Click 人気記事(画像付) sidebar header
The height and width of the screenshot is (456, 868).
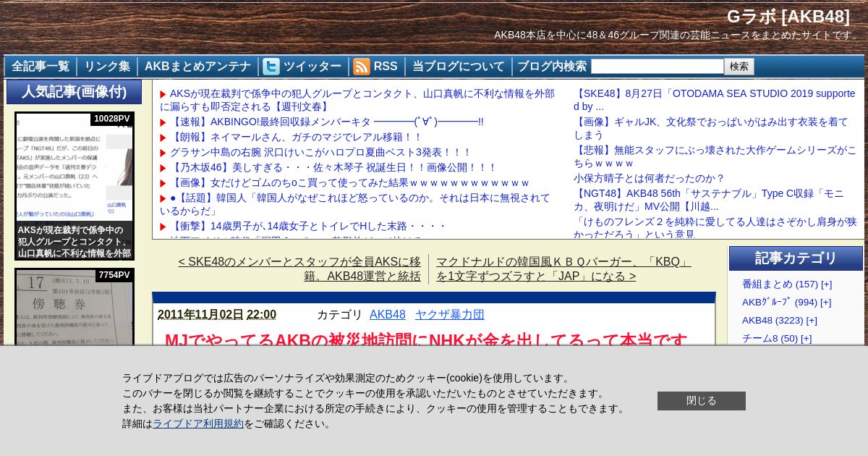[x=74, y=92]
